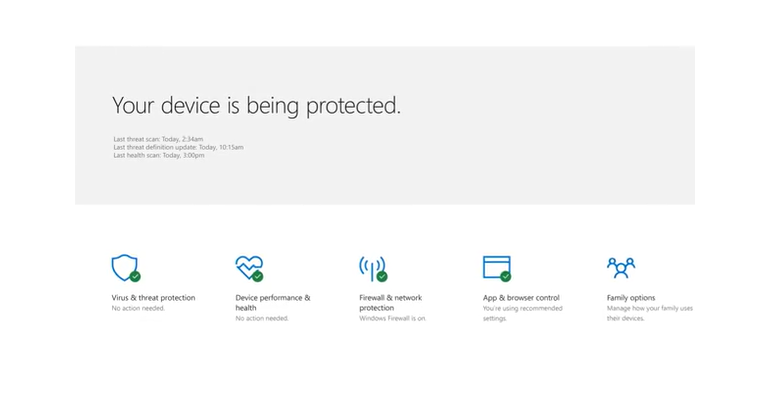Click 'No action needed' under Virus protection
This screenshot has width=770, height=400.
[x=138, y=308]
